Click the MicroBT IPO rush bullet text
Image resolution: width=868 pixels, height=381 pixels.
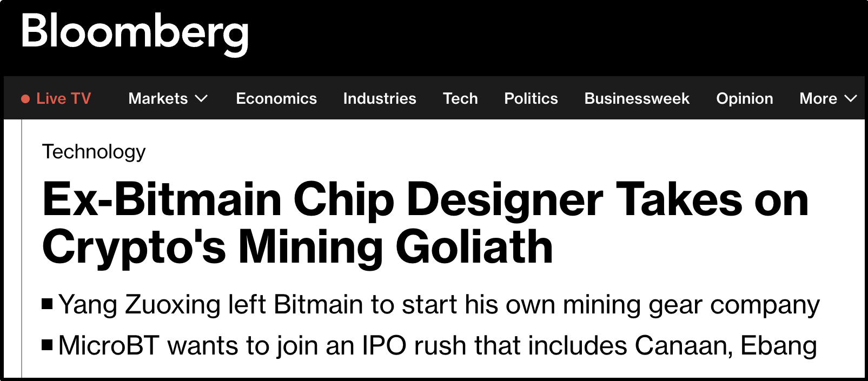(x=438, y=346)
